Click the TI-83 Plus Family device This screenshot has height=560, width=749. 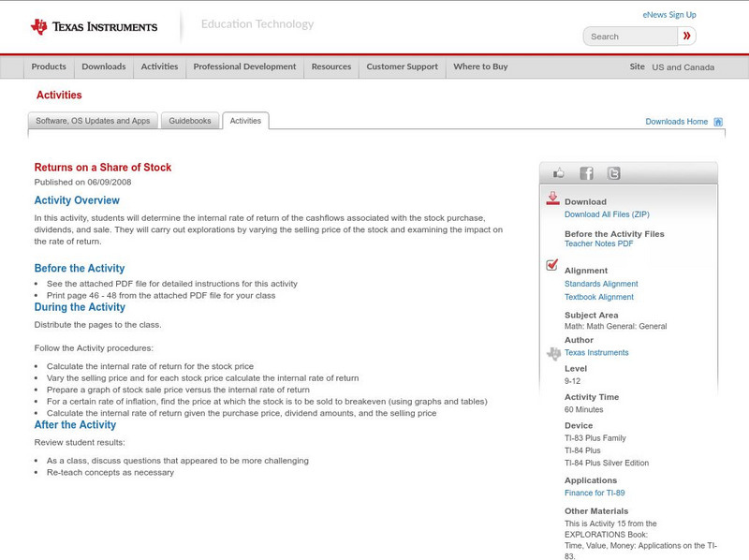click(595, 438)
